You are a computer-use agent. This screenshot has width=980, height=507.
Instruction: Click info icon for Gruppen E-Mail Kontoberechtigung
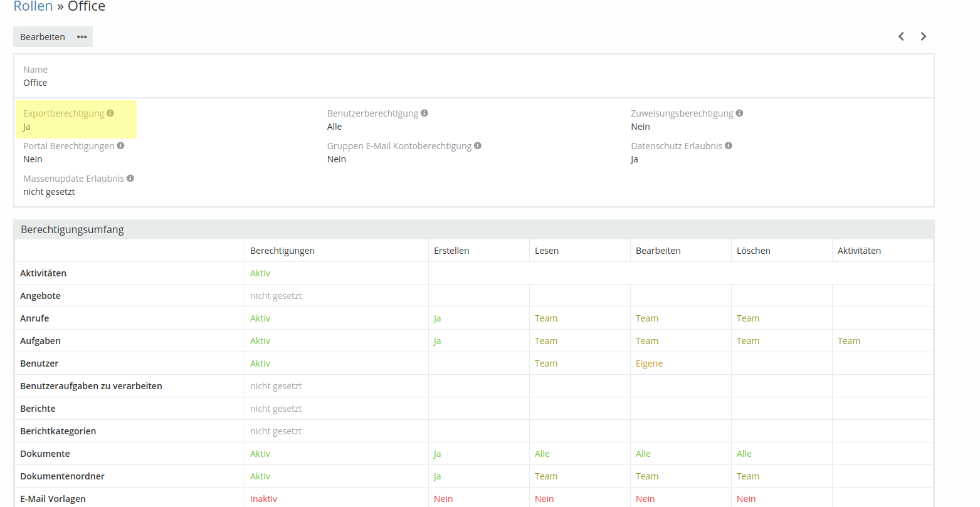(478, 146)
